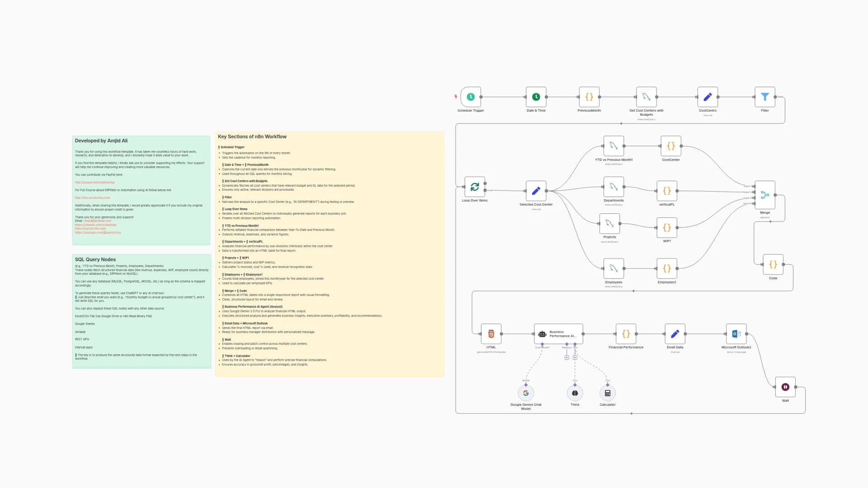The image size is (868, 488).
Task: Select the Calculator tool node
Action: tap(608, 393)
